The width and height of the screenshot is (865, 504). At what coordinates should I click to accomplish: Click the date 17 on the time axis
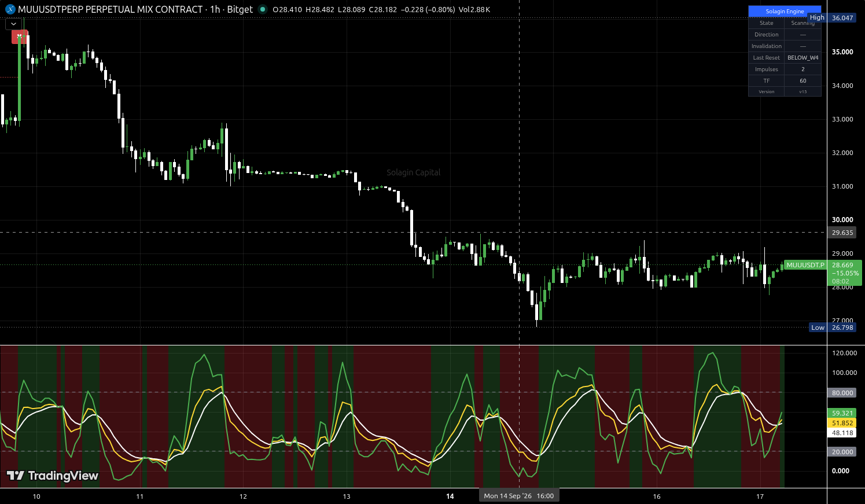pos(760,496)
